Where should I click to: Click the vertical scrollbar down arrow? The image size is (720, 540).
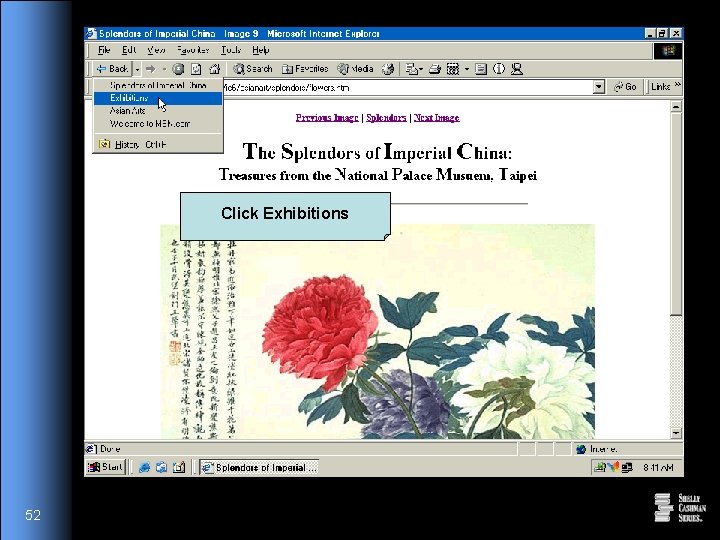[676, 433]
